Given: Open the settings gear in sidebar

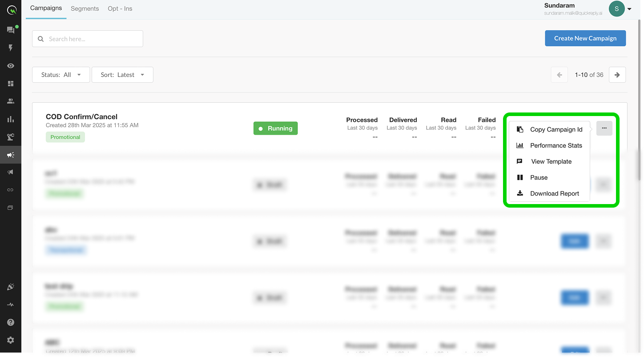Looking at the screenshot, I should coord(11,340).
